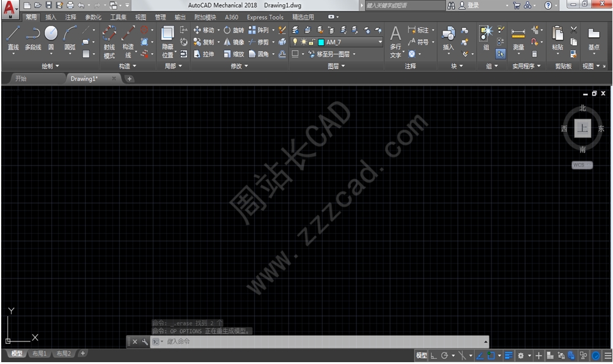Toggle hardware acceleration blue circle icon

coord(596,356)
